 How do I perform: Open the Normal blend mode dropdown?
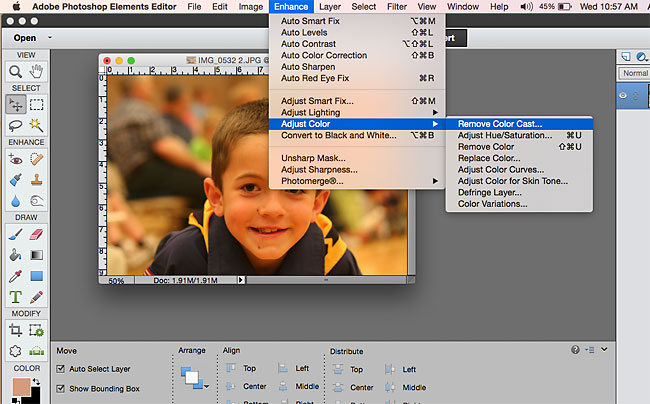[634, 73]
